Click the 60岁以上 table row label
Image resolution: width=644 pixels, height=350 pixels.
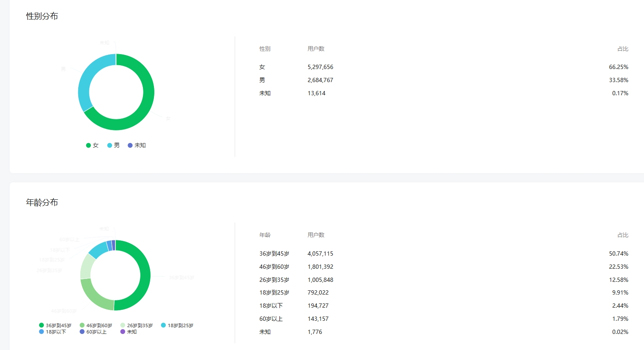(271, 319)
